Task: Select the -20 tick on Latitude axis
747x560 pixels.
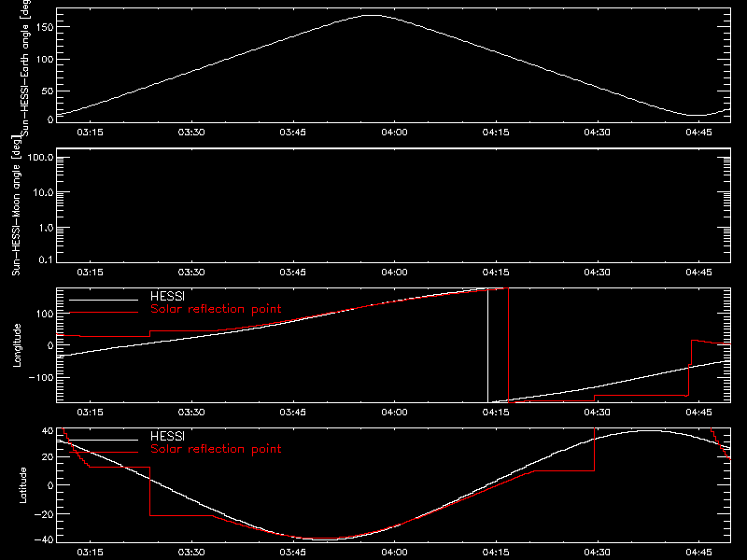Action: click(x=44, y=514)
